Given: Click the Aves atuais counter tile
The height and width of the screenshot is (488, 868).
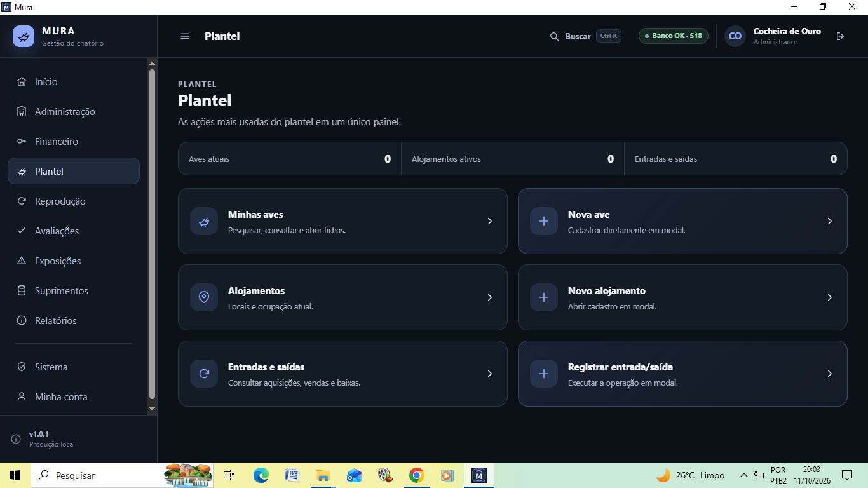Looking at the screenshot, I should pos(290,159).
